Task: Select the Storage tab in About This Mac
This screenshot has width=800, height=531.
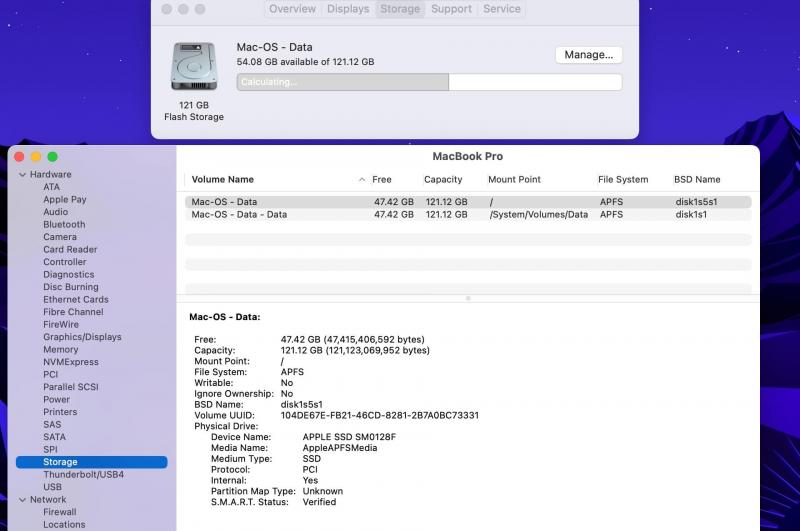Action: coord(400,9)
